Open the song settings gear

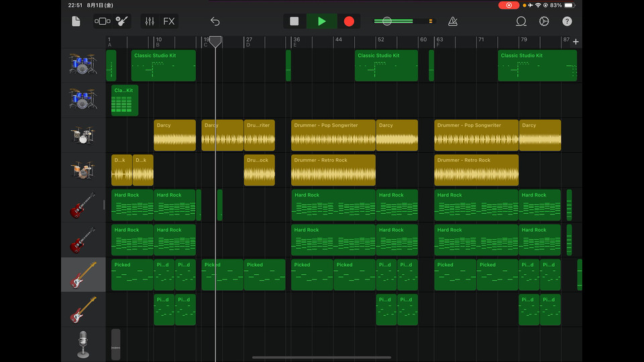544,21
